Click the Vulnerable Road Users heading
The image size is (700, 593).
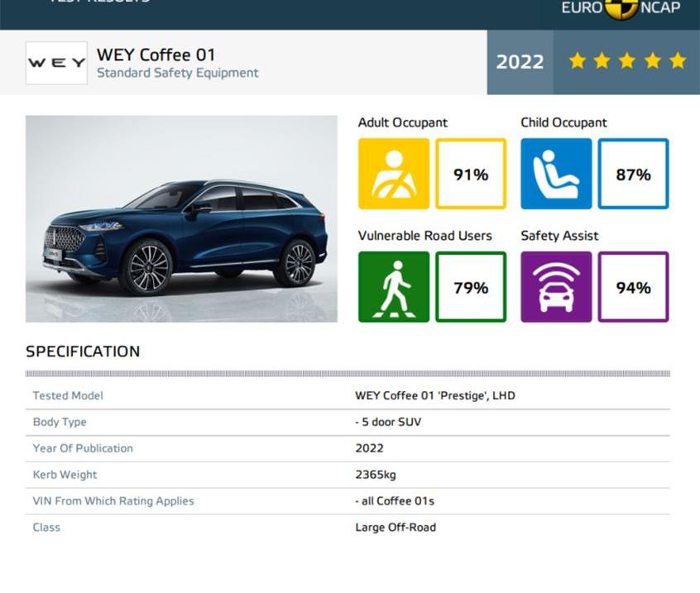pyautogui.click(x=425, y=236)
